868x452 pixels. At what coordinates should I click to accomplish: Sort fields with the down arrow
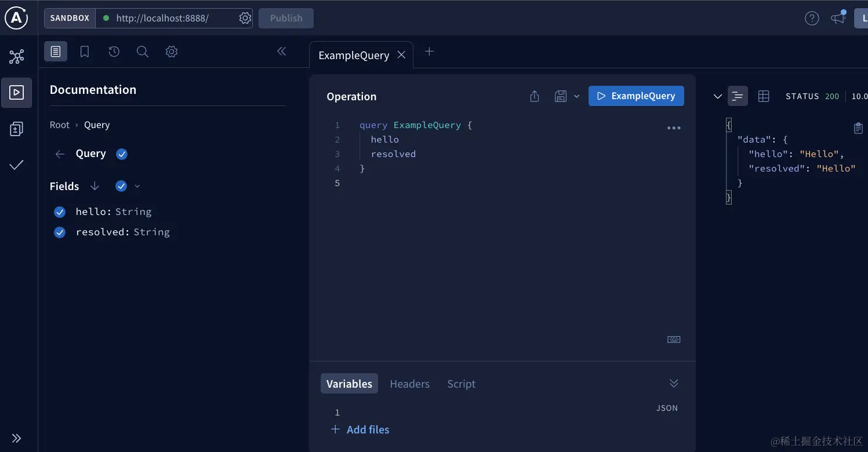[95, 186]
